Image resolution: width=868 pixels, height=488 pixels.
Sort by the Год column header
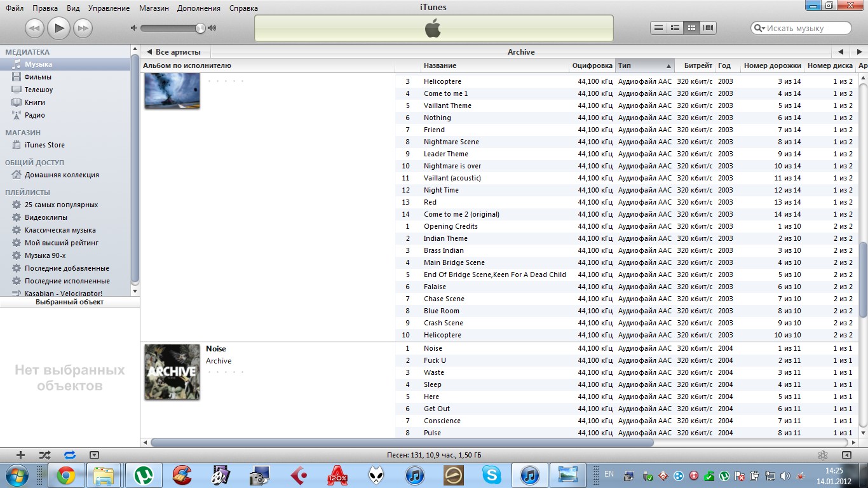click(x=728, y=65)
